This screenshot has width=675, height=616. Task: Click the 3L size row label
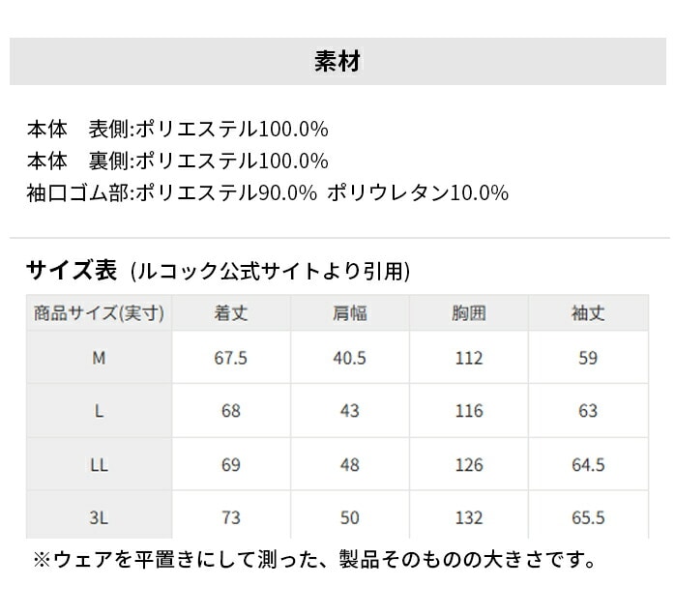point(99,517)
